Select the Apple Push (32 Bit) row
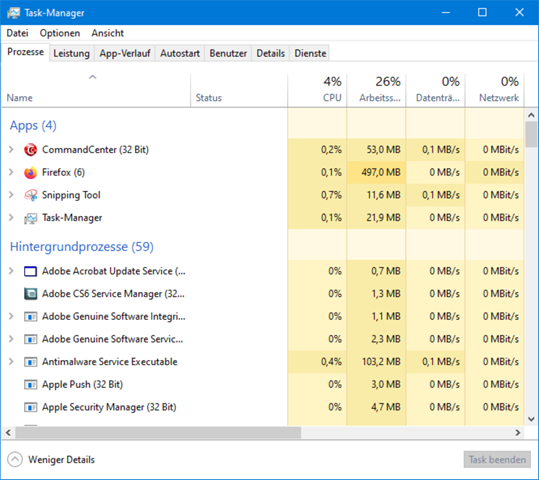The height and width of the screenshot is (480, 539). click(x=263, y=384)
